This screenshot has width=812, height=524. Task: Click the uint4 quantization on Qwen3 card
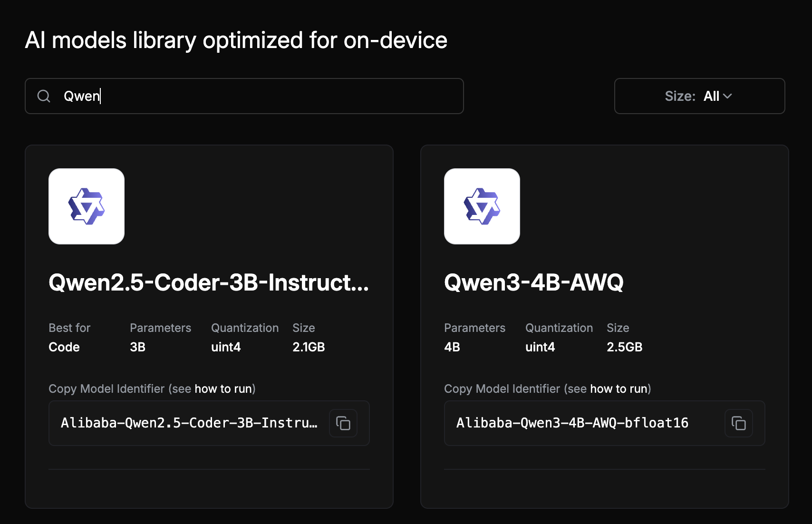540,347
